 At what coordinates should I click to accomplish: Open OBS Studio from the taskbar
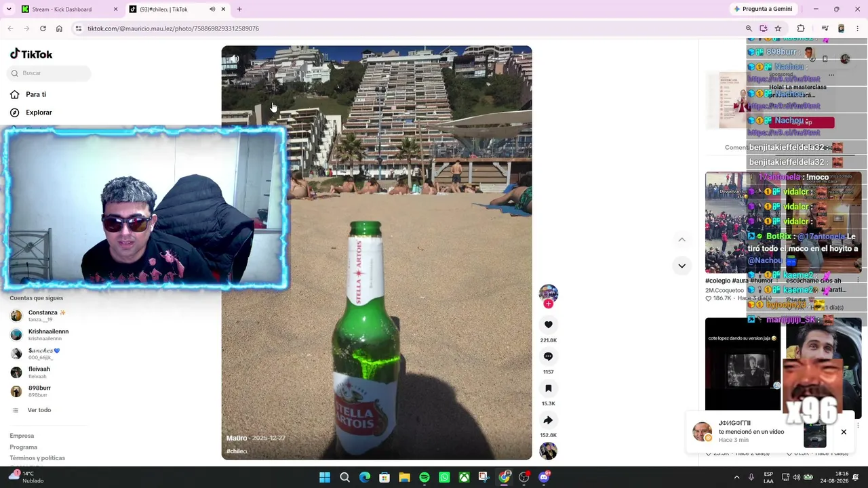coord(524,477)
